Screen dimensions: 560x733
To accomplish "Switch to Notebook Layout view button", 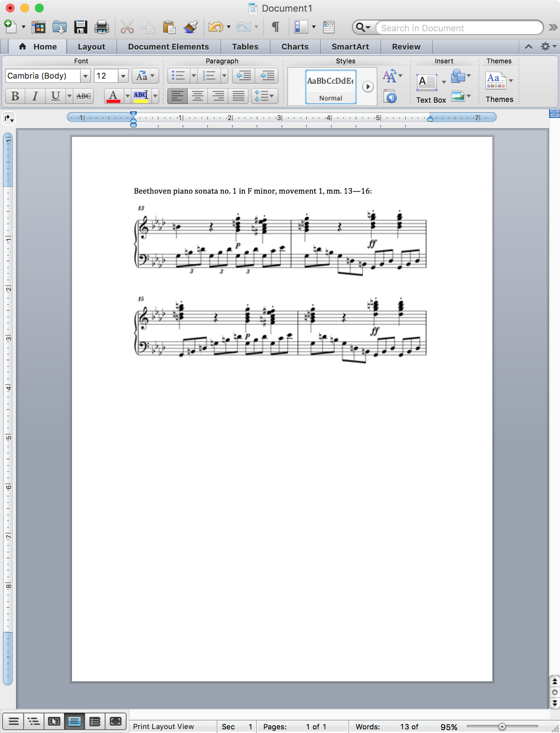I will (95, 721).
